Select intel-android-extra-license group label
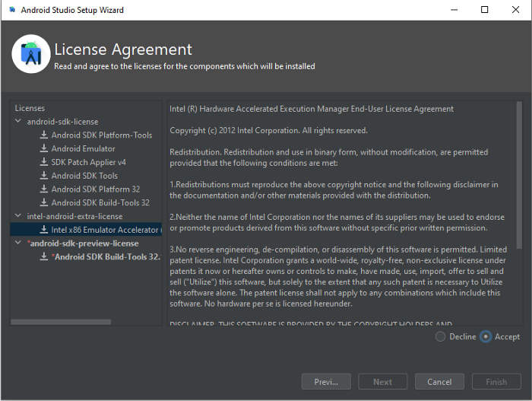Image resolution: width=532 pixels, height=401 pixels. click(74, 216)
